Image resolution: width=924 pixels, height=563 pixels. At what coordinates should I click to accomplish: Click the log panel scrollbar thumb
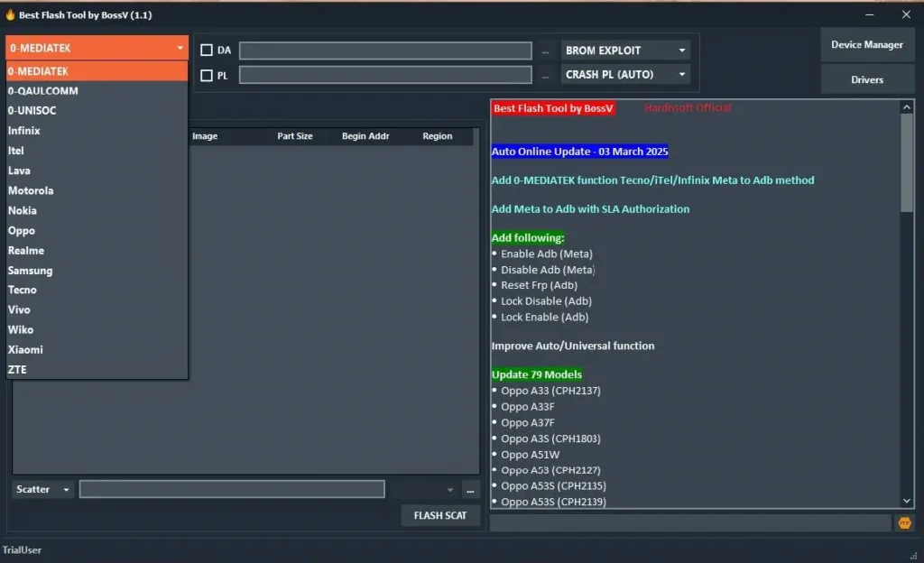[906, 162]
